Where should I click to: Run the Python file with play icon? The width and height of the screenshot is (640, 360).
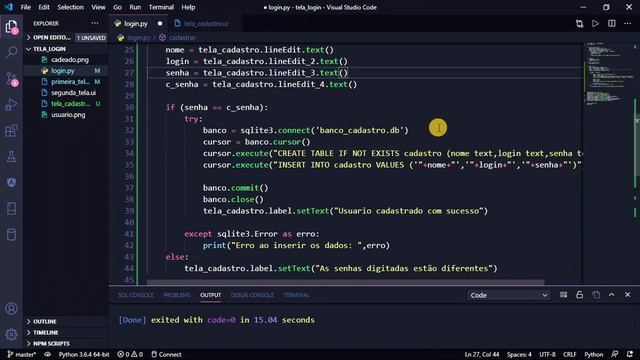click(x=596, y=24)
